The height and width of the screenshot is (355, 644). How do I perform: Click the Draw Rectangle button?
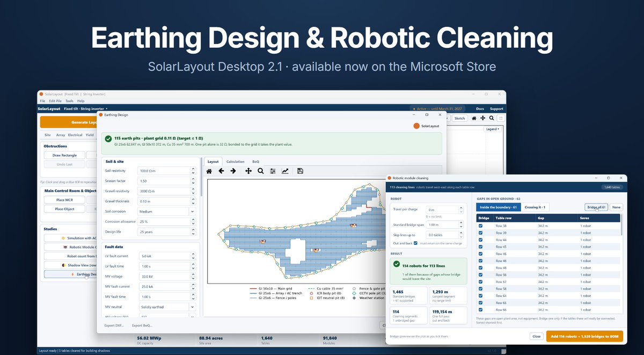[x=64, y=155]
